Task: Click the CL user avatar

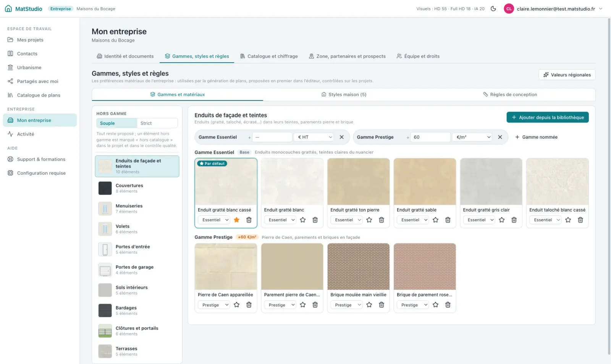Action: 509,9
